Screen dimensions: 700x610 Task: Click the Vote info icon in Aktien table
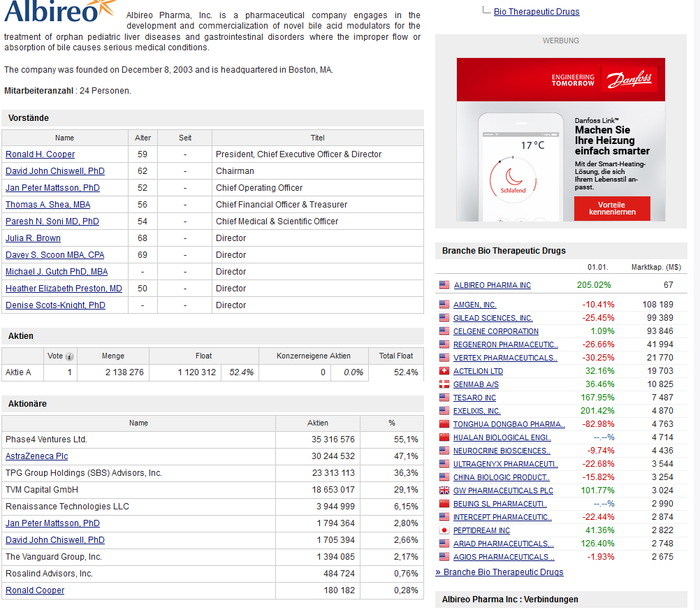tap(69, 356)
